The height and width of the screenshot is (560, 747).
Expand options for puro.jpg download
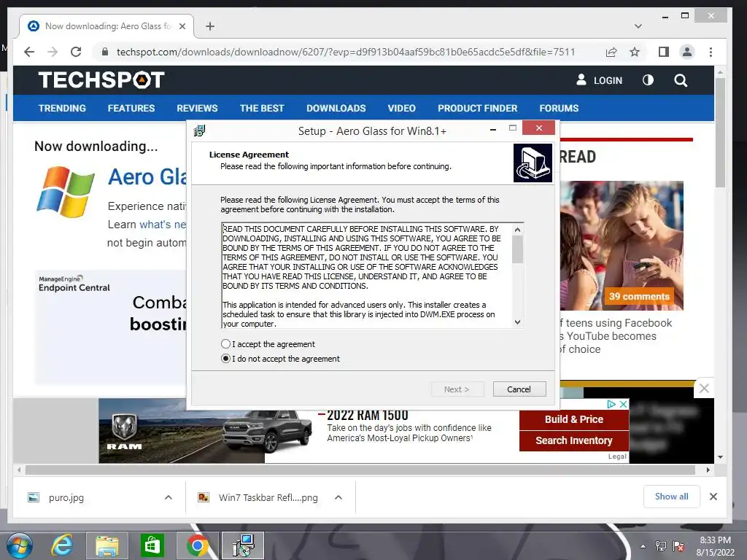[x=169, y=497]
